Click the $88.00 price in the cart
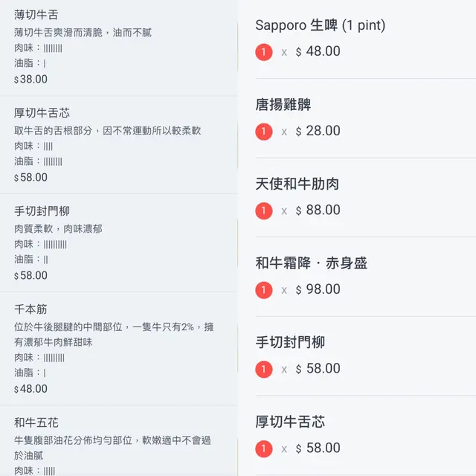The image size is (476, 476). coord(318,210)
